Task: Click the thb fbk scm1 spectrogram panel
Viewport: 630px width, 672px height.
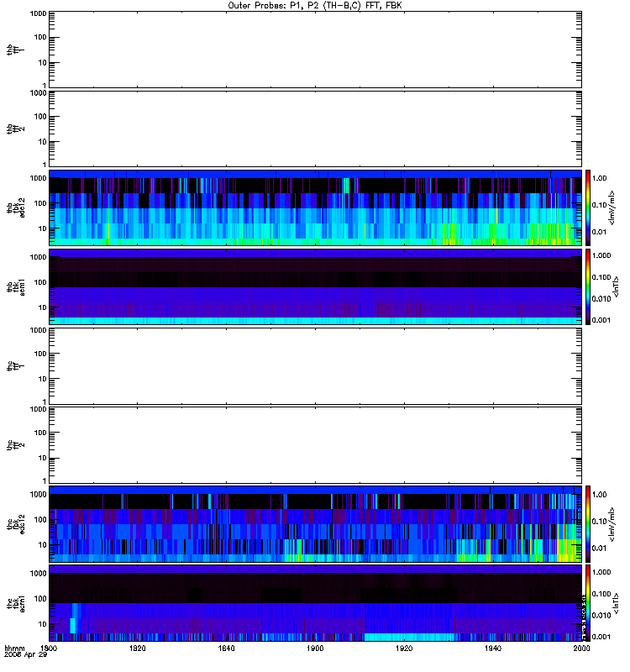Action: tap(315, 286)
